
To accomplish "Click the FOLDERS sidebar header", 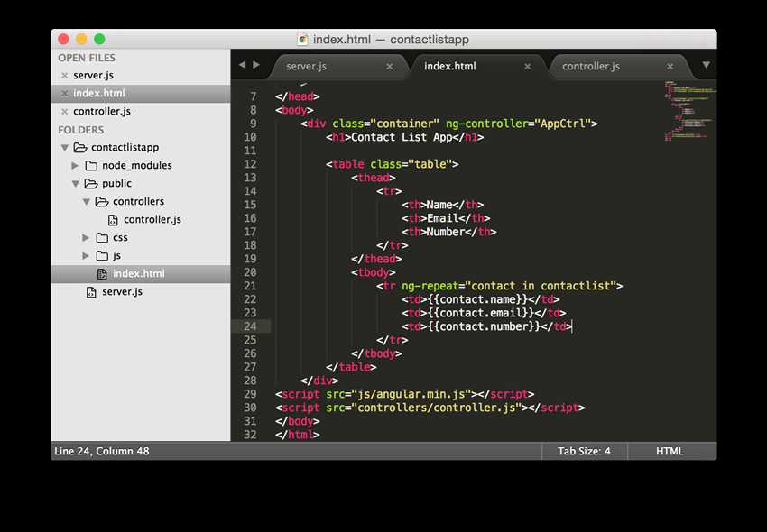I will pyautogui.click(x=80, y=130).
